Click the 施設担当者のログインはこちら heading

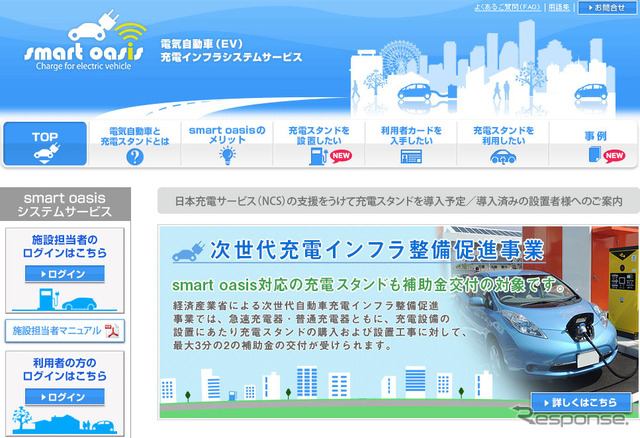click(64, 246)
